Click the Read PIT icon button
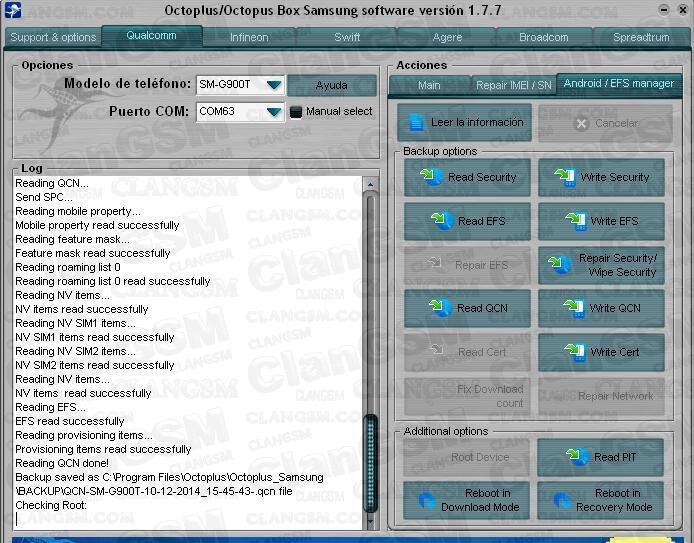This screenshot has width=694, height=543. (601, 458)
